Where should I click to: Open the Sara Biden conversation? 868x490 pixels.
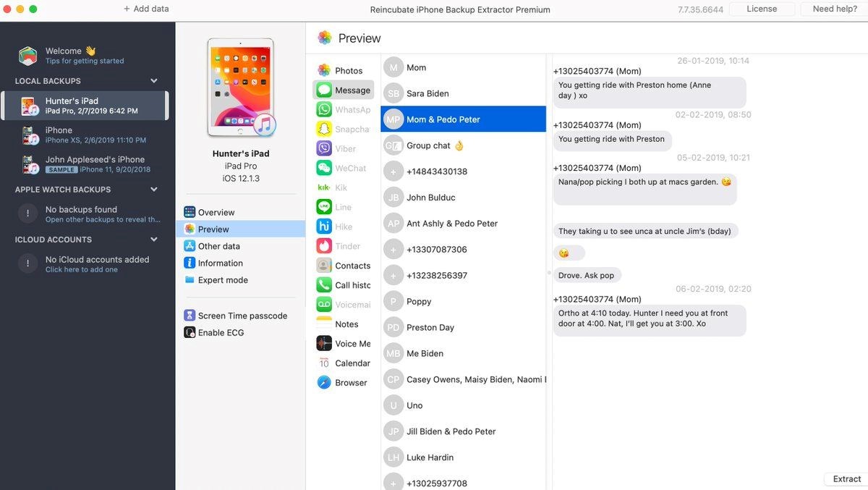[464, 93]
